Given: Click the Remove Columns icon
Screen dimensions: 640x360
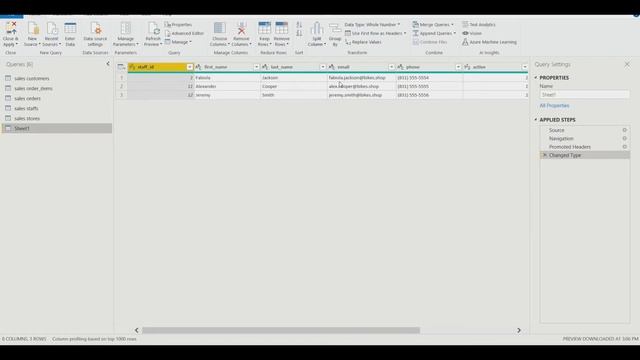Looking at the screenshot, I should point(241,28).
